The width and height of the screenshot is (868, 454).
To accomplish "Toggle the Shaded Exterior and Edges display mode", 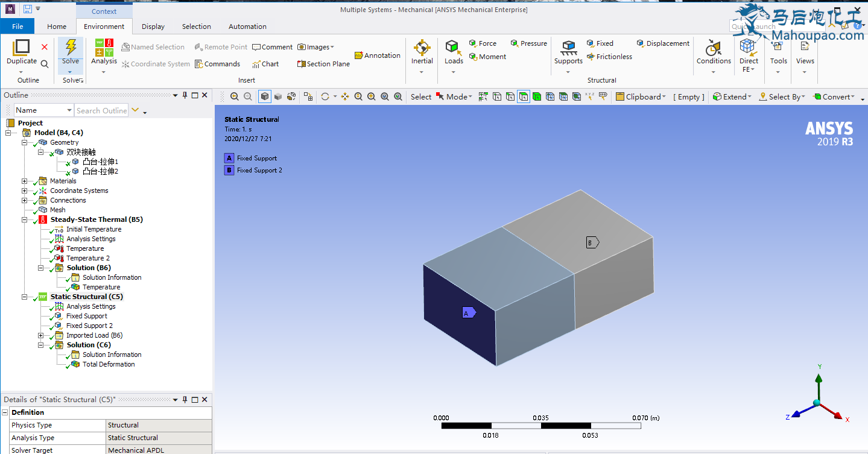I will (x=264, y=96).
